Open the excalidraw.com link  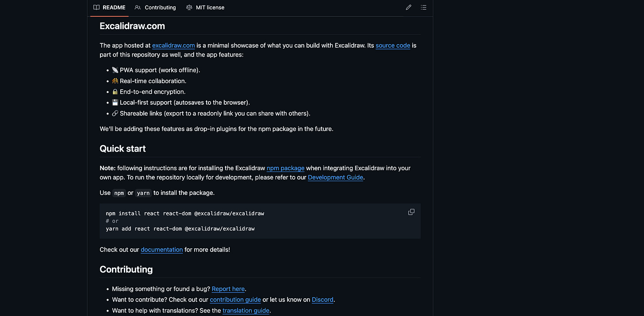coord(173,45)
